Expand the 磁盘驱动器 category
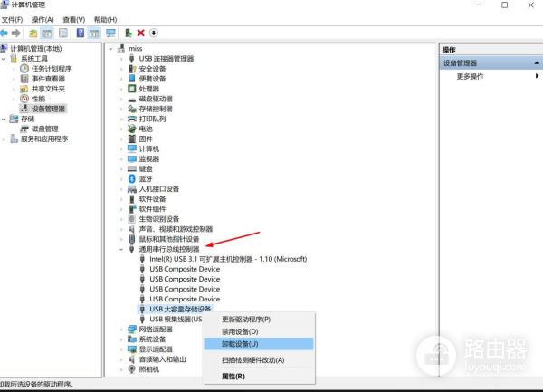 pos(122,99)
